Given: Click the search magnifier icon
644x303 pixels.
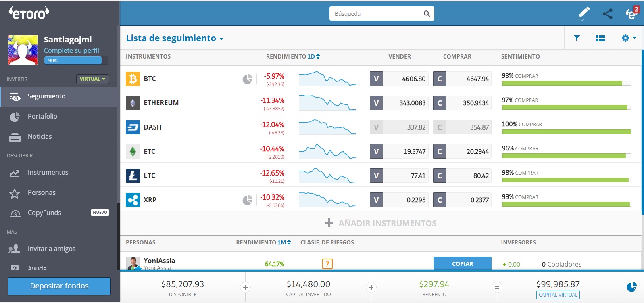Looking at the screenshot, I should pos(427,14).
